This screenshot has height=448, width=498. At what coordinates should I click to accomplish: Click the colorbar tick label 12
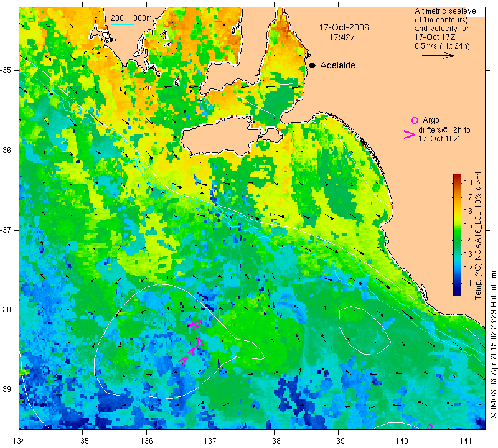[468, 269]
